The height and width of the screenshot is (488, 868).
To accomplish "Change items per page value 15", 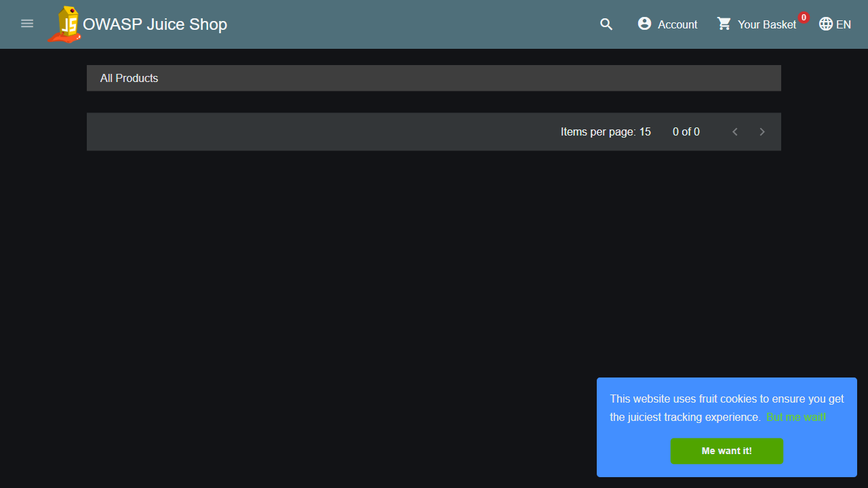I will pyautogui.click(x=645, y=132).
